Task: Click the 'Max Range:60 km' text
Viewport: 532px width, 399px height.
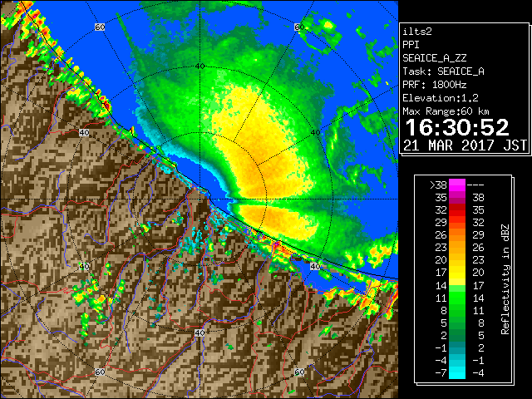Action: click(x=446, y=111)
